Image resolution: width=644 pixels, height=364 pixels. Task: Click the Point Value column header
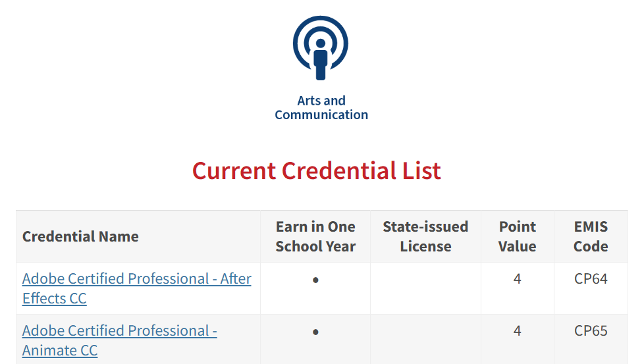[x=517, y=237]
